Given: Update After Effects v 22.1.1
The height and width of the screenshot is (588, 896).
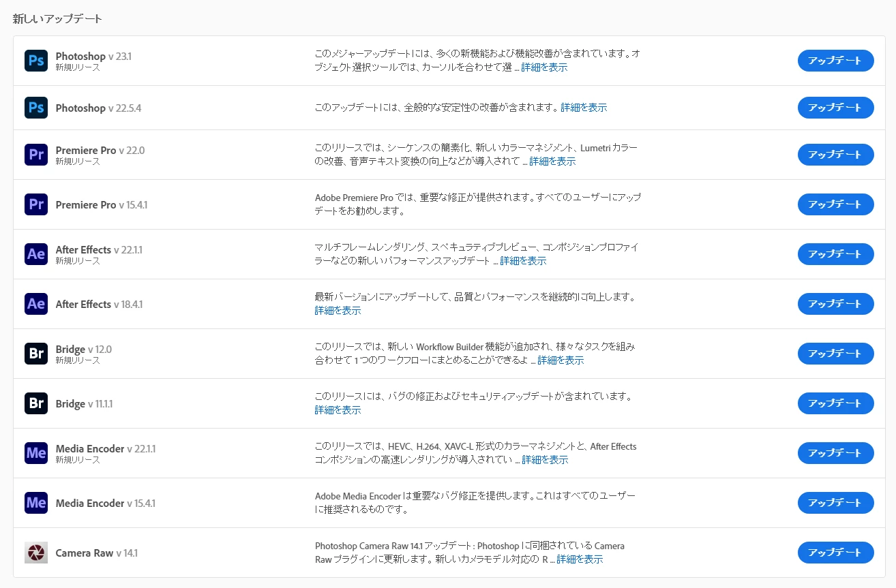Looking at the screenshot, I should point(835,254).
